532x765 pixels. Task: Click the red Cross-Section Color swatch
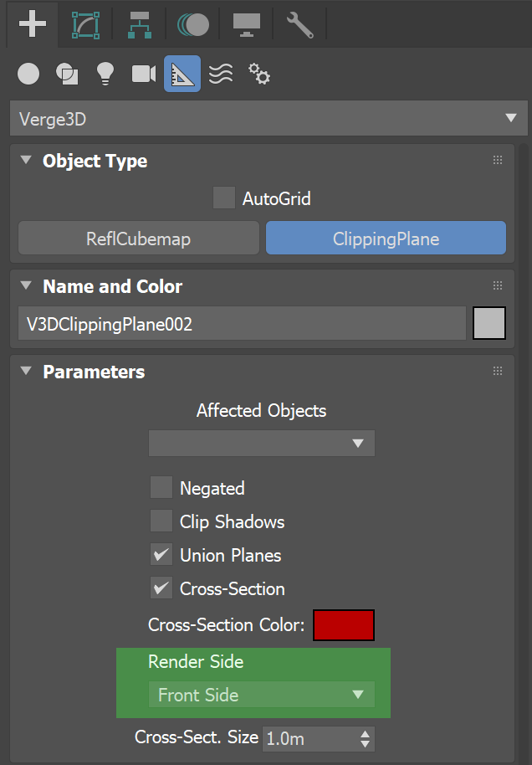pos(344,625)
